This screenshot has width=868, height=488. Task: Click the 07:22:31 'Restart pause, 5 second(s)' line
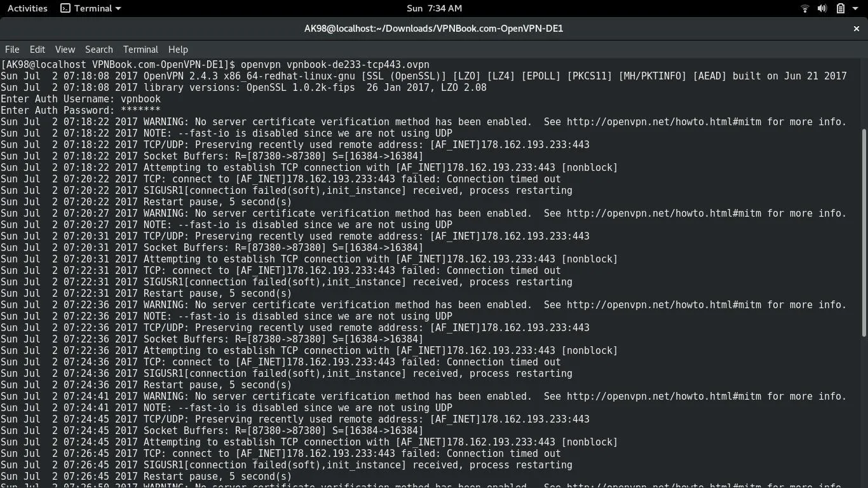(146, 294)
